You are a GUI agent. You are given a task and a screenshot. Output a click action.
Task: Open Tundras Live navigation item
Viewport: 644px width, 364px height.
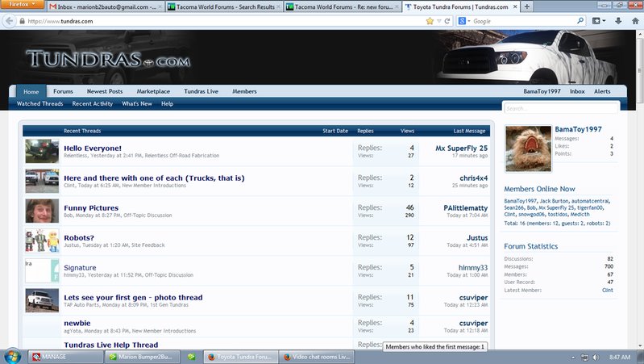coord(201,91)
